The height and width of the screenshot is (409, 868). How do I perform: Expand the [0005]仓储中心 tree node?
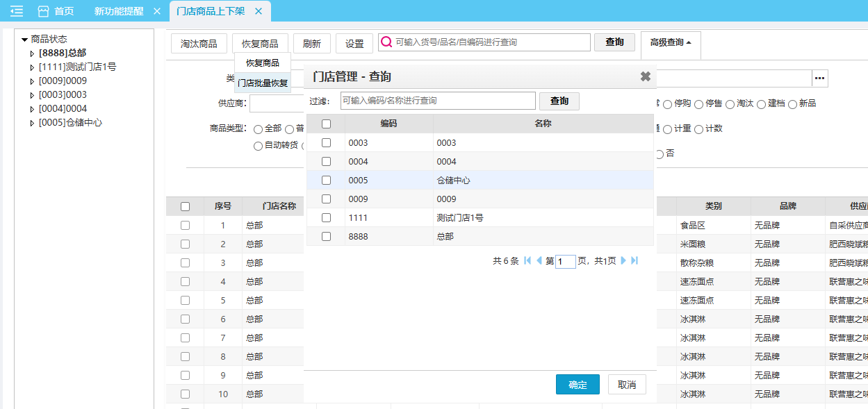point(31,123)
